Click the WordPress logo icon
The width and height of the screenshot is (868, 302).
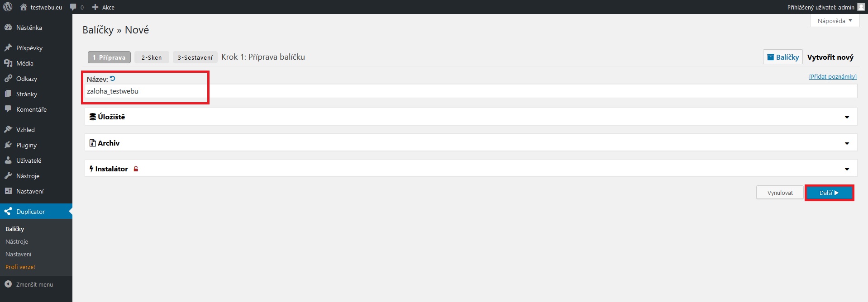(8, 7)
